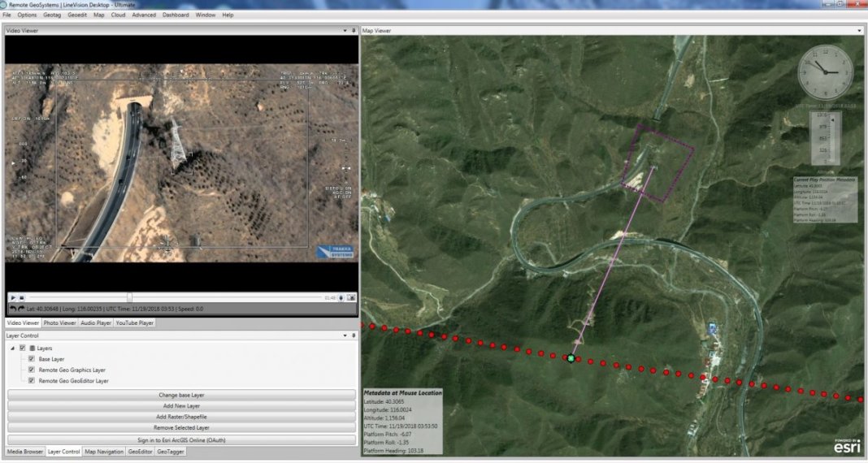Viewport: 868px width, 463px height.
Task: Click the Metadata at Mouse Location box
Action: point(402,422)
